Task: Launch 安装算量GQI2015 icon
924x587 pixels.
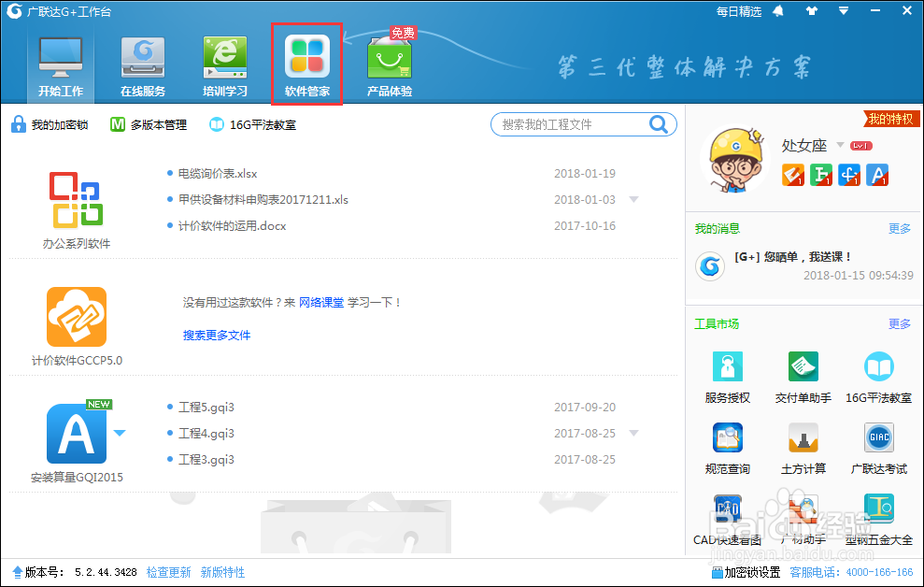Action: tap(77, 433)
